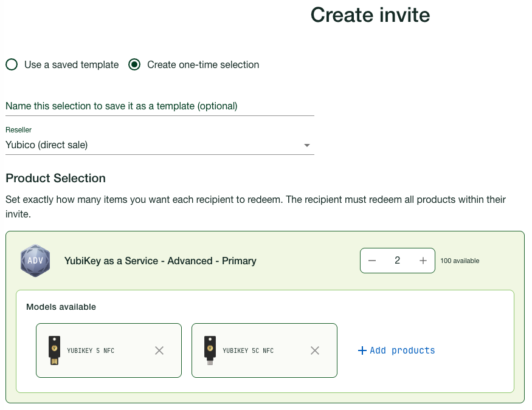The image size is (532, 410).
Task: Click the YUBIKEY 5C NFC label
Action: 248,350
